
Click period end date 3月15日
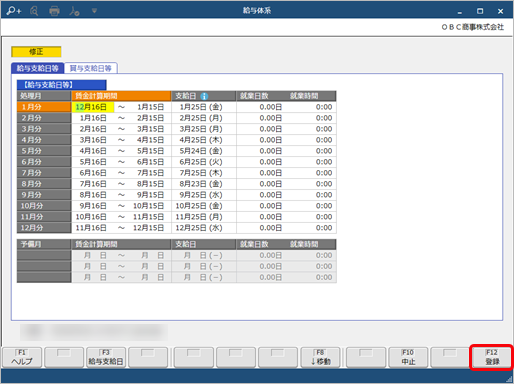150,129
